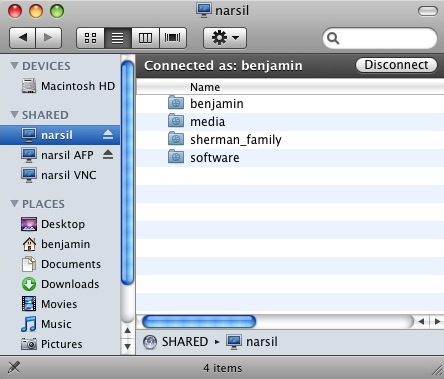Open benjamin home folder in Places
The image size is (444, 379).
tap(60, 244)
